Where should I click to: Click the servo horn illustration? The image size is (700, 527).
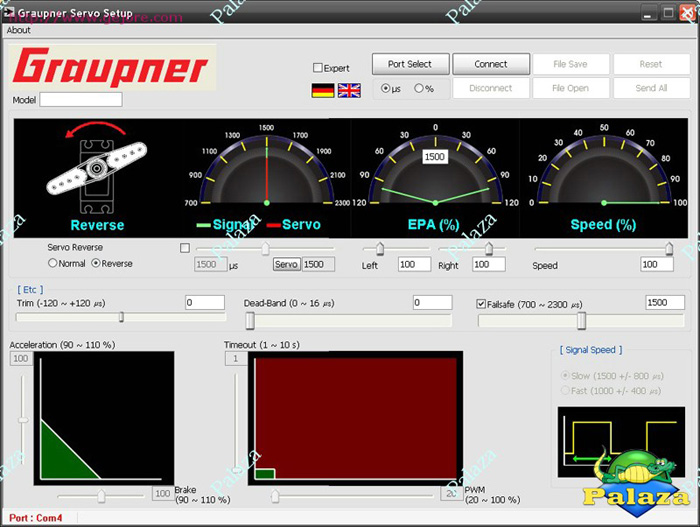(97, 168)
